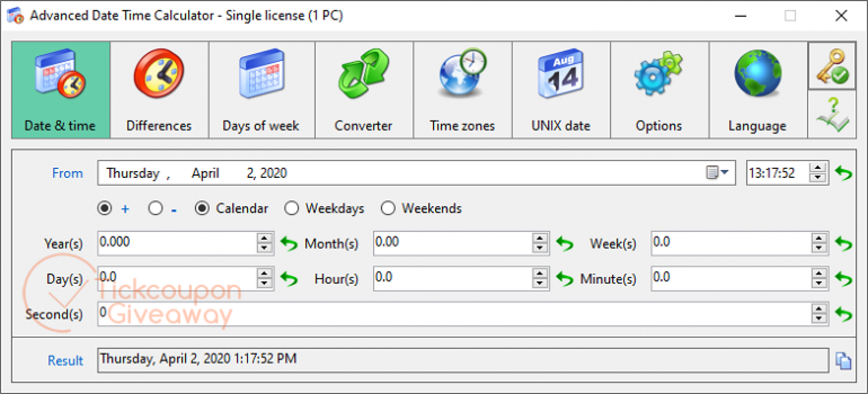Open the UNIX date tab
Screen dimensions: 868x394
(561, 89)
